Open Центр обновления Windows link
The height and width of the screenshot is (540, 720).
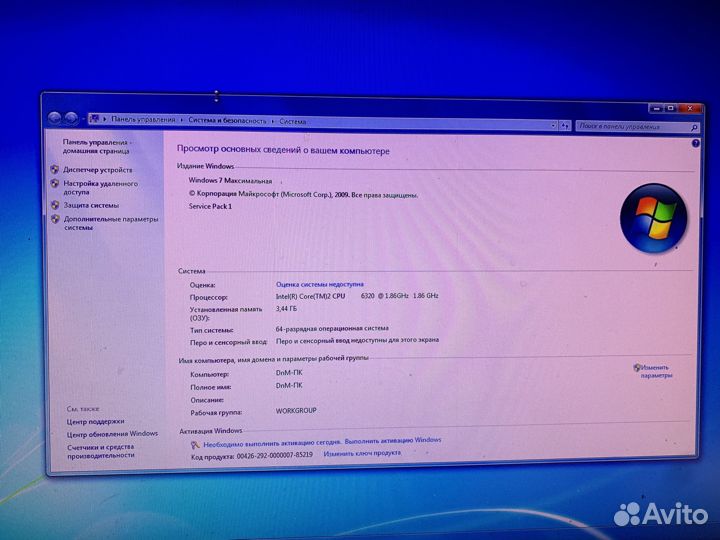[x=112, y=433]
